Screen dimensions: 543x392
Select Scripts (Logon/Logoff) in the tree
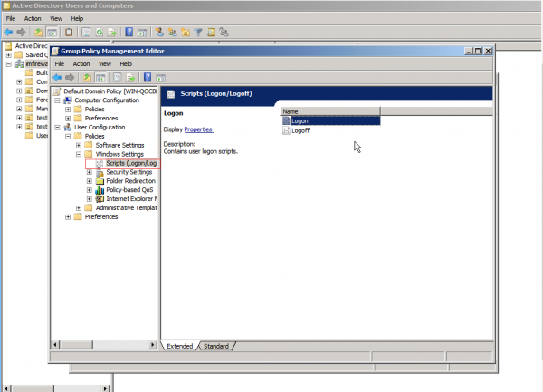click(x=131, y=163)
